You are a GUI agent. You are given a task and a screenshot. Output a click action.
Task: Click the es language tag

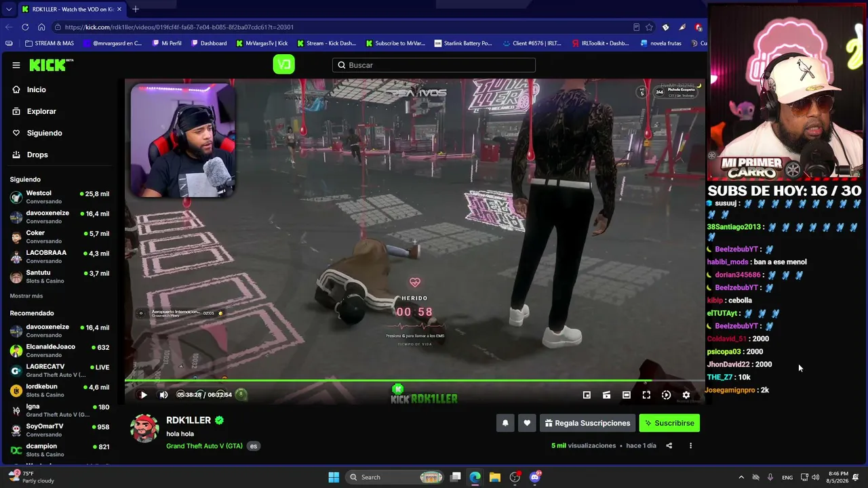click(254, 446)
